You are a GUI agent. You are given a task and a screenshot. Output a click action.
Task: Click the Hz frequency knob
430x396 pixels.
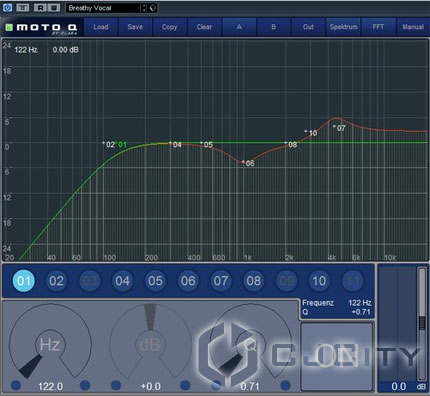coord(50,343)
